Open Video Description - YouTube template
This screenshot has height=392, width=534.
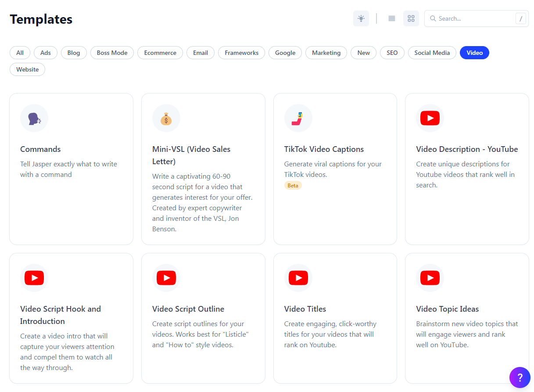pos(467,149)
